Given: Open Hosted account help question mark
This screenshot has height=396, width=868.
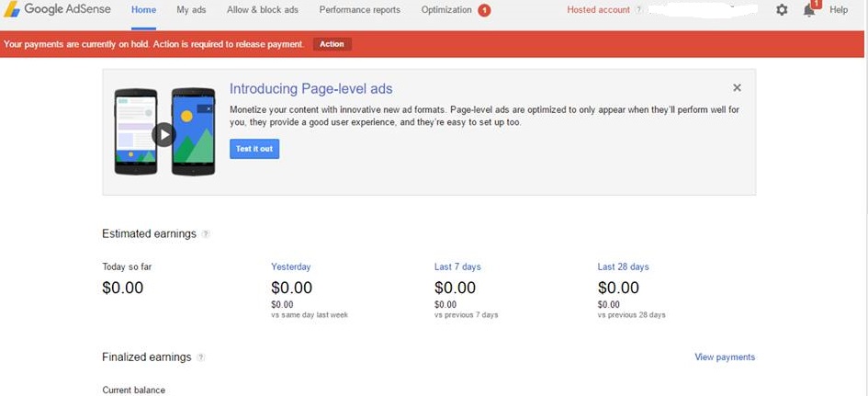Looking at the screenshot, I should [x=638, y=10].
